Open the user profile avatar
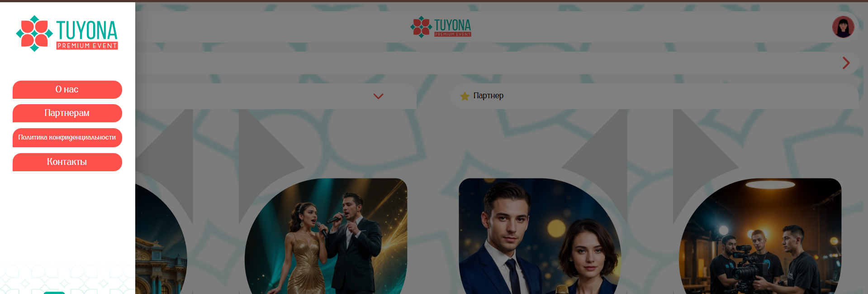The width and height of the screenshot is (868, 294). 843,27
